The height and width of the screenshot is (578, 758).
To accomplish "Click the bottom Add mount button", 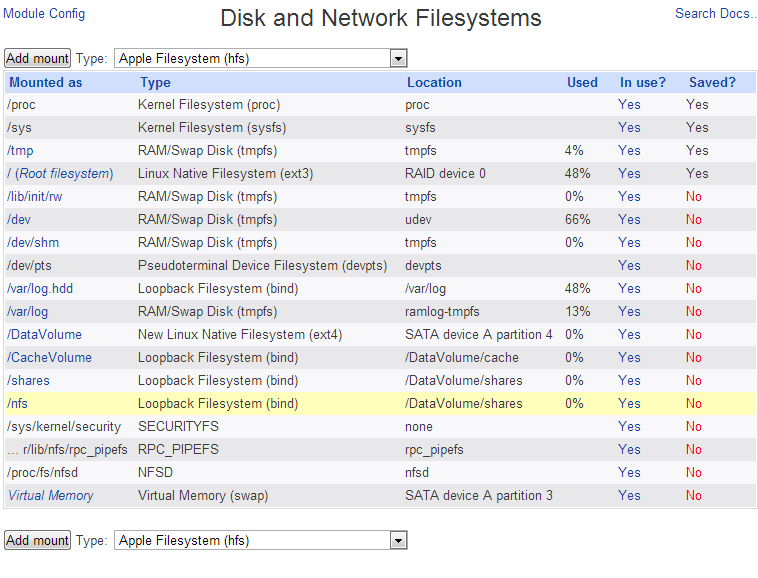I will (38, 541).
